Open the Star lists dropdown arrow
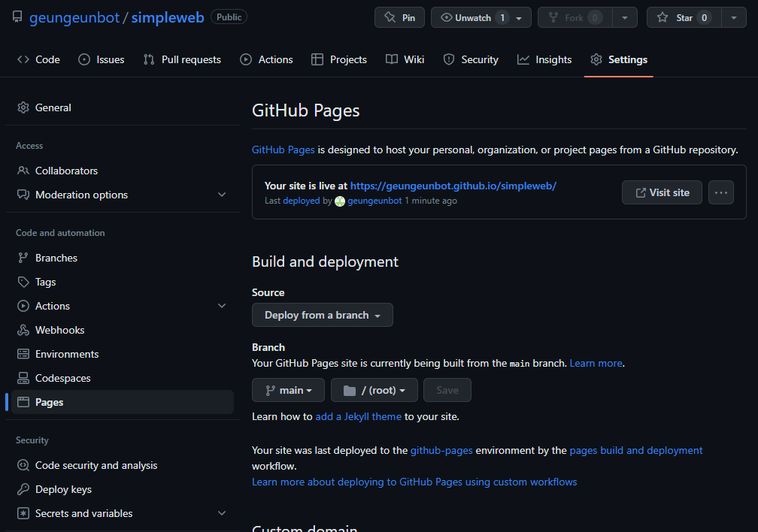 point(734,17)
